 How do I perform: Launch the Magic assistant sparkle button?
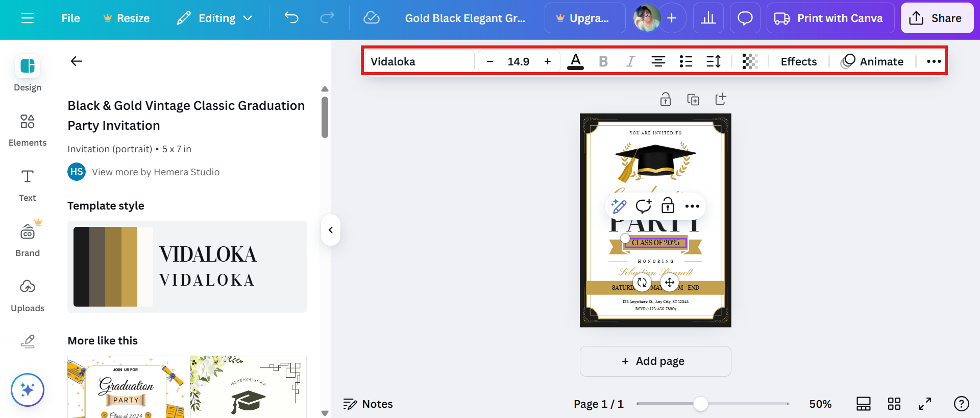28,390
